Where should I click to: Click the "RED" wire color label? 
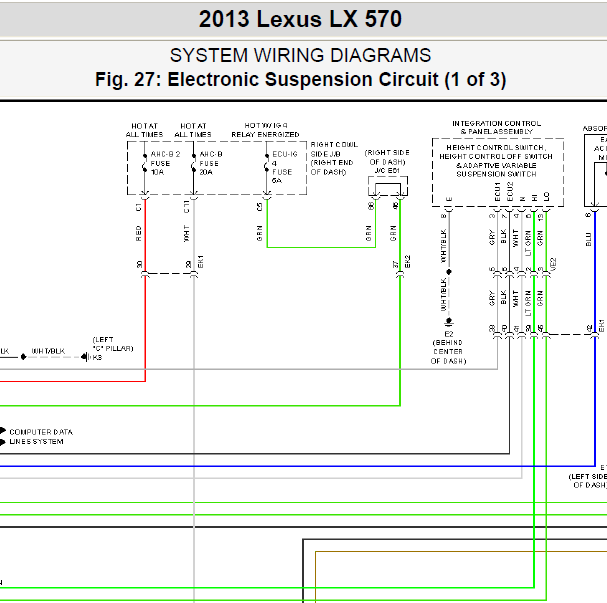pos(139,233)
